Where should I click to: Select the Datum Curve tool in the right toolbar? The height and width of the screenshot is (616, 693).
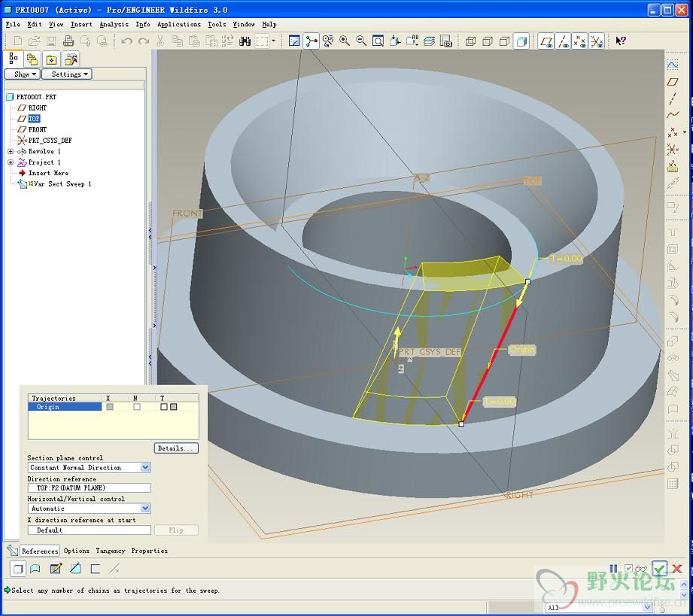point(673,115)
